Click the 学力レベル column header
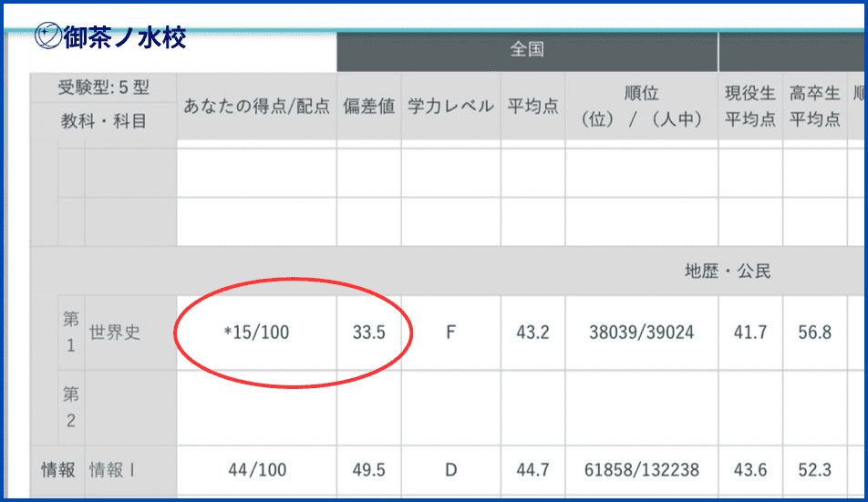The width and height of the screenshot is (868, 502). [x=450, y=107]
